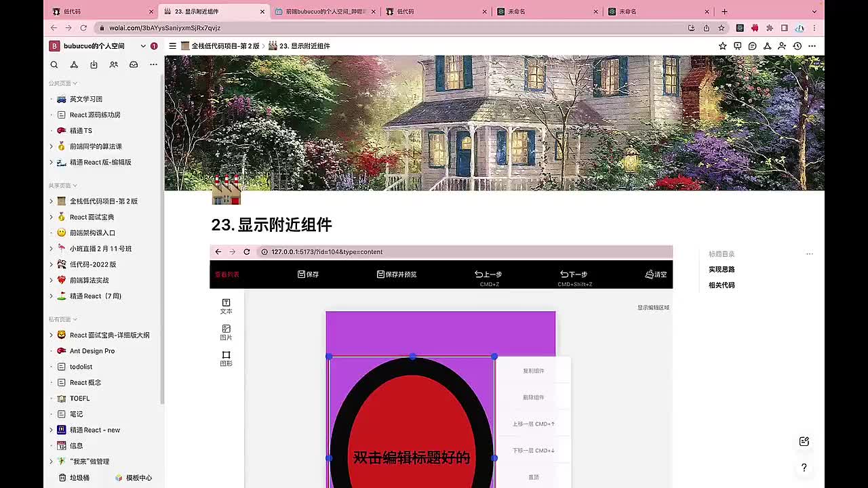Open 全栈低代码项目-第2版 in the breadcrumb
This screenshot has width=868, height=488.
(x=220, y=46)
